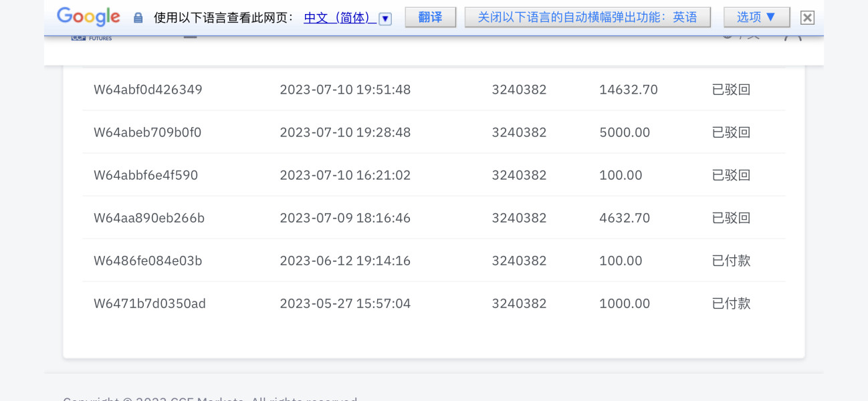
Task: Click account 3240382 in W6486fe084e03b row
Action: point(519,261)
